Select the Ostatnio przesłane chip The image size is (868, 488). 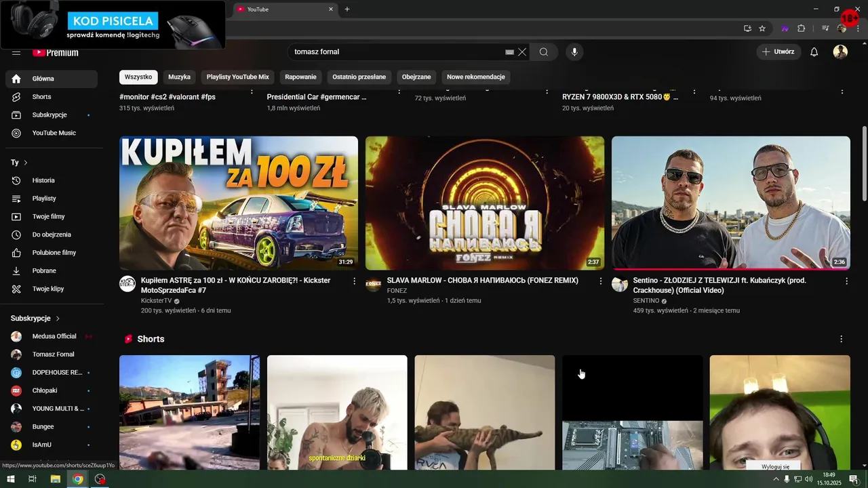point(359,77)
